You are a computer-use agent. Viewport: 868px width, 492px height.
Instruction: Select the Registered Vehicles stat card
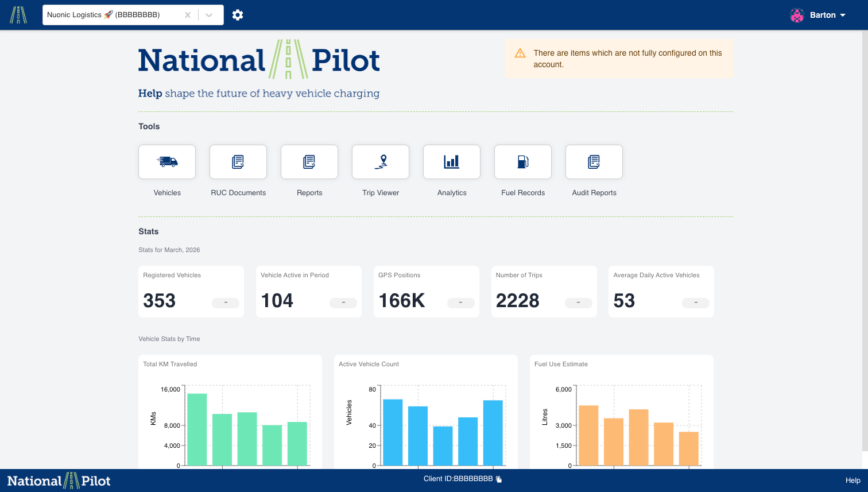[191, 291]
